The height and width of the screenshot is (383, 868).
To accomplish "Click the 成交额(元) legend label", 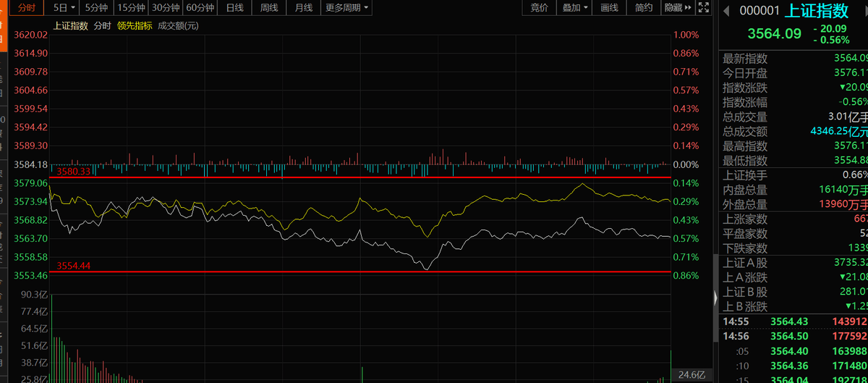I will [178, 25].
